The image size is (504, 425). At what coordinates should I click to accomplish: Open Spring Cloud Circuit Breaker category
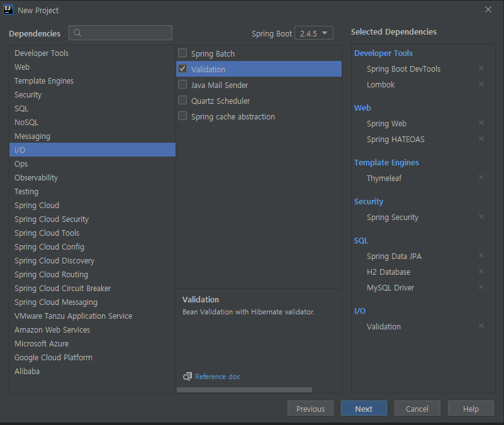(92, 288)
